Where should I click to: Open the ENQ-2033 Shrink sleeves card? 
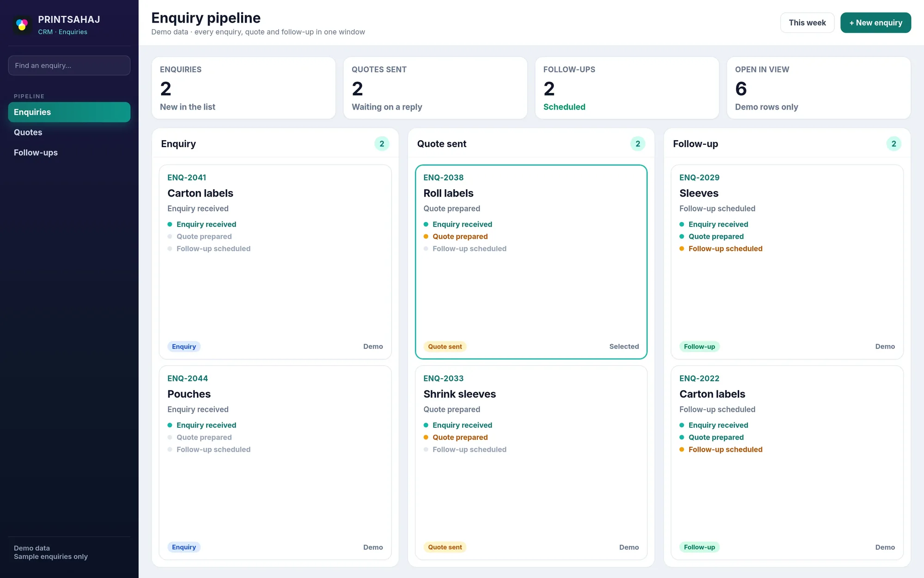[531, 462]
